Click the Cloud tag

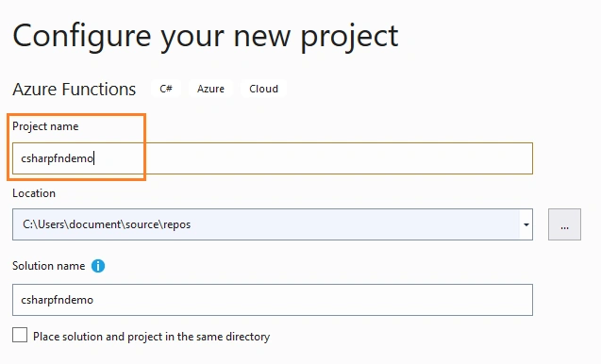point(263,89)
